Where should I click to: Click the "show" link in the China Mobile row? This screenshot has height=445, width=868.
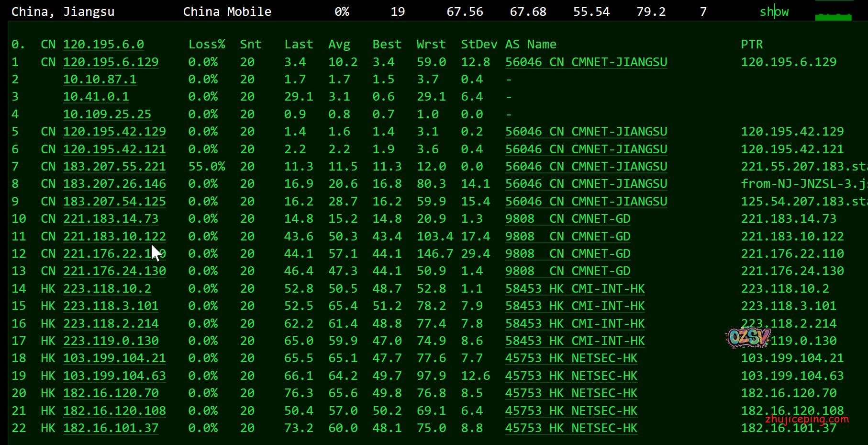click(774, 12)
